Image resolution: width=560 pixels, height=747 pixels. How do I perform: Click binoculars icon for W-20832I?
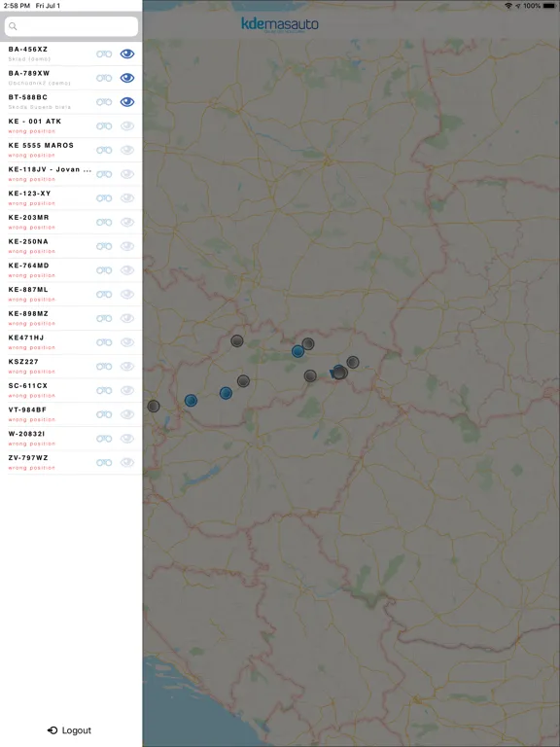coord(104,439)
